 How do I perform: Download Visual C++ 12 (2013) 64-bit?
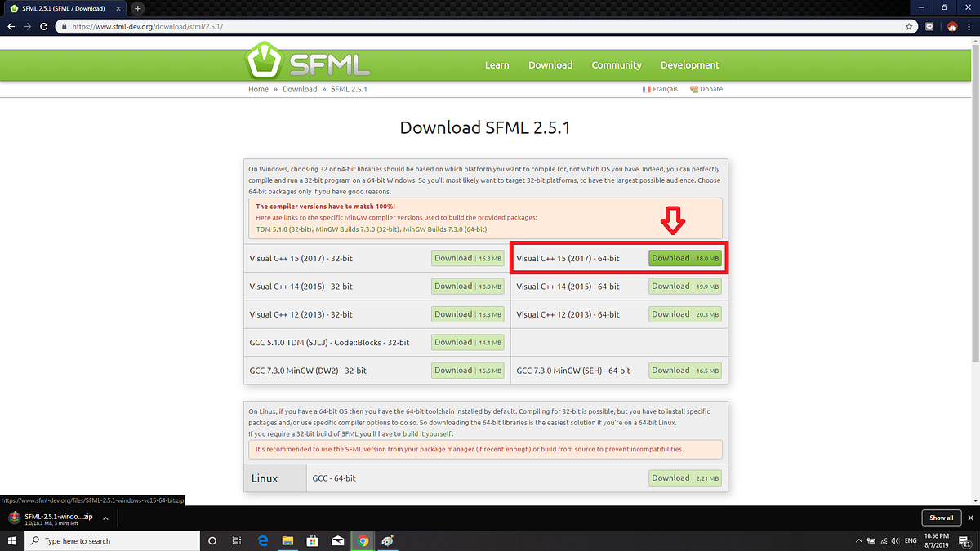click(685, 314)
